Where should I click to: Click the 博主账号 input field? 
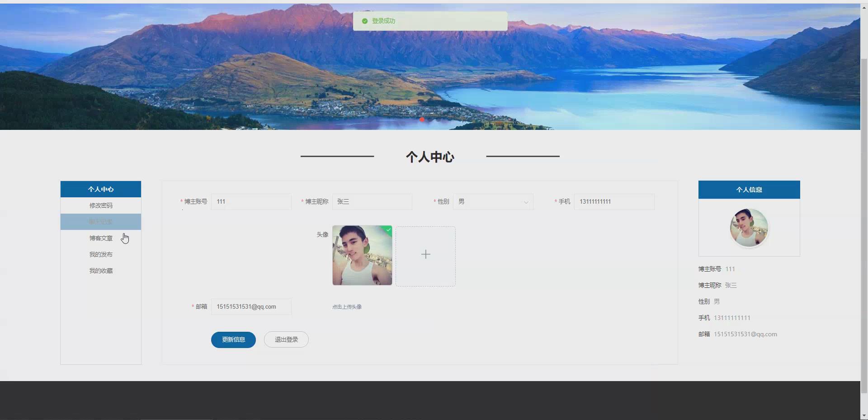point(251,202)
